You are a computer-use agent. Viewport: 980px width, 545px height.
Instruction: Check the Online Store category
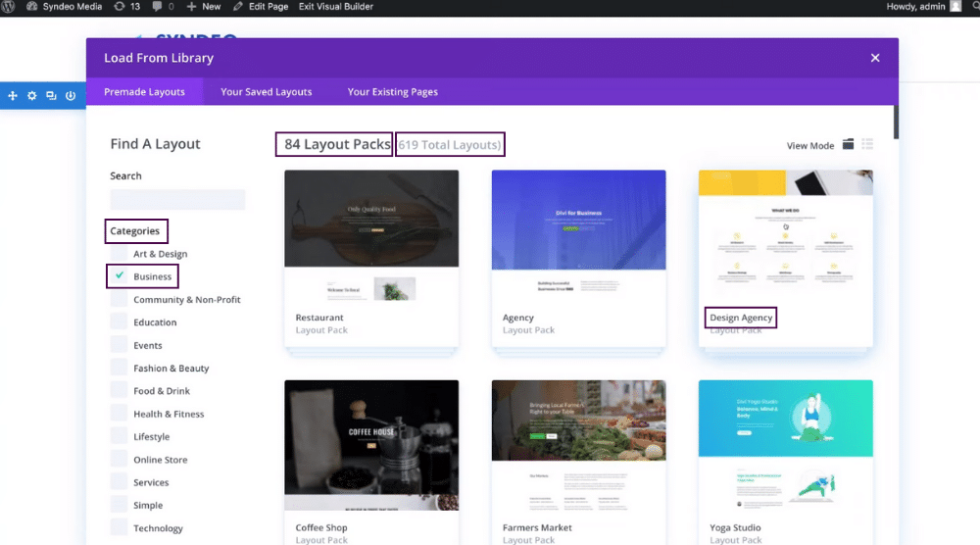pyautogui.click(x=119, y=460)
